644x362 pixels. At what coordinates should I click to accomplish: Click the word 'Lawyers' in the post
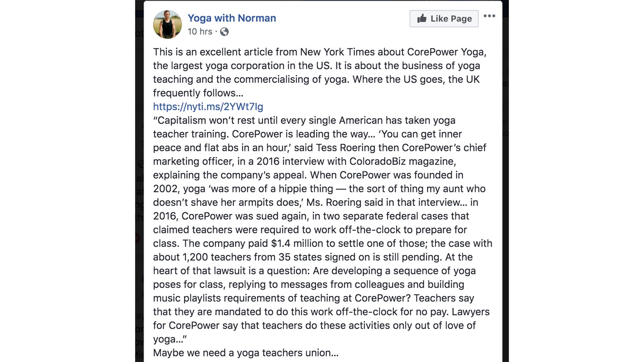click(x=470, y=312)
